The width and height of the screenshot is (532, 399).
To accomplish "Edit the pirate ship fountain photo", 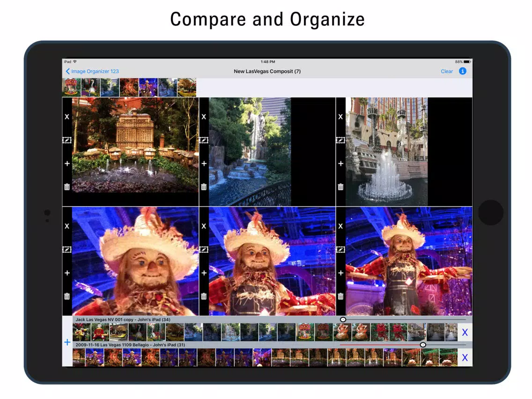I will (x=340, y=140).
